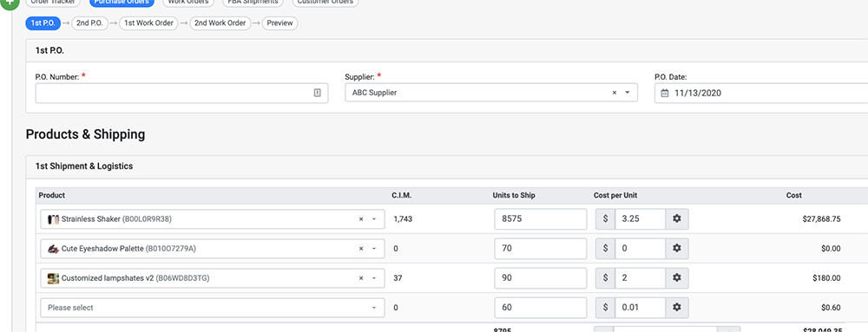
Task: Click the Cost per Unit column header
Action: click(615, 196)
